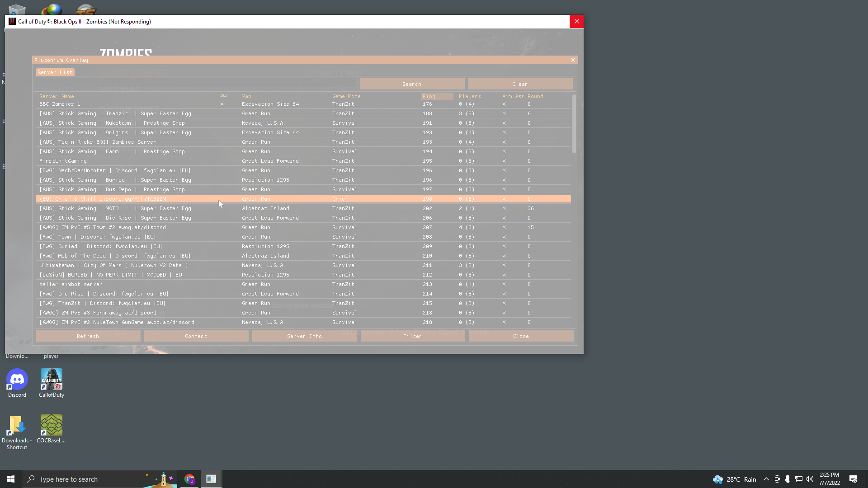Screen dimensions: 868x488
Task: Open the clock showing 2:25 PM
Action: point(829,479)
